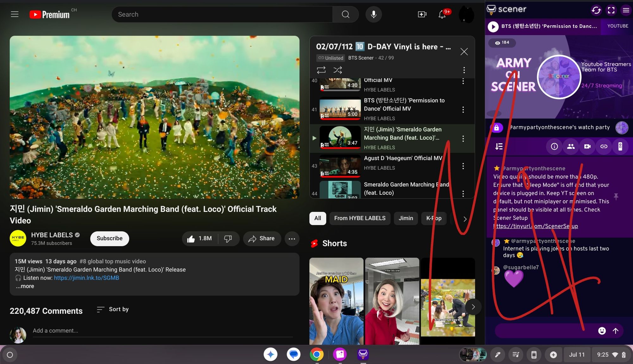This screenshot has width=633, height=364.
Task: Open the stylus tools pen icon on shelf
Action: (x=498, y=355)
